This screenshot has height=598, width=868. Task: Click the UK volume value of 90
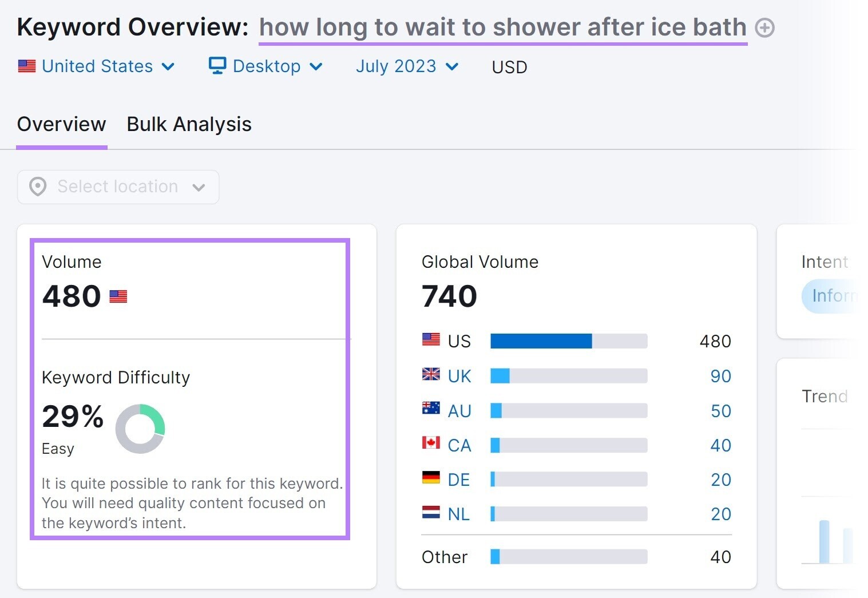(x=720, y=376)
